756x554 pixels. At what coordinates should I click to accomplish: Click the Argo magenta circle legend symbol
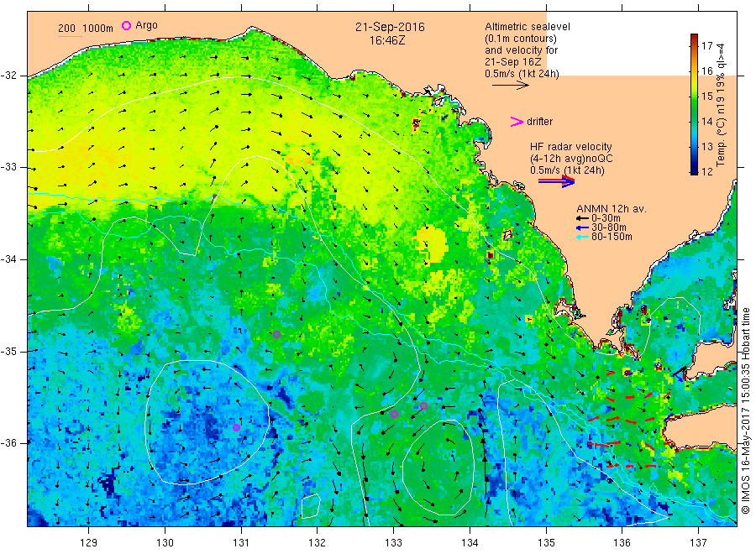tap(126, 25)
